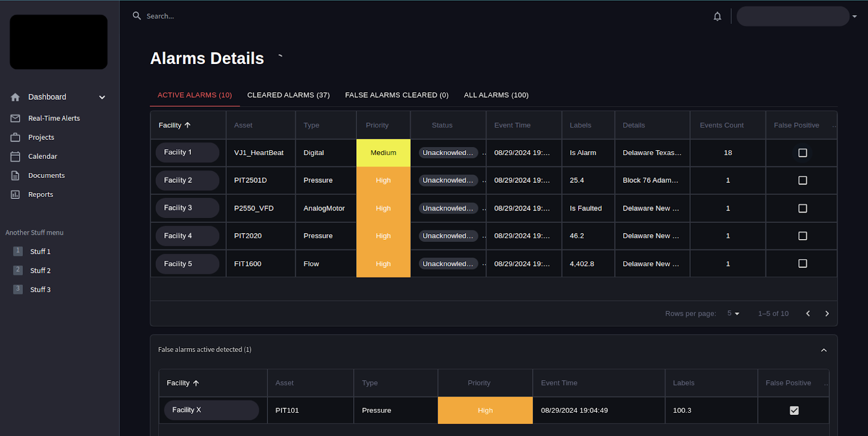Click the orange High priority cell for PIT2501D
Screen dimensions: 868x436
click(384, 181)
